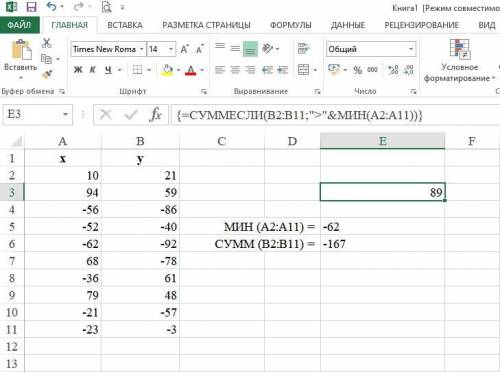The image size is (500, 372).
Task: Click the Select All corner triangle
Action: point(17,141)
